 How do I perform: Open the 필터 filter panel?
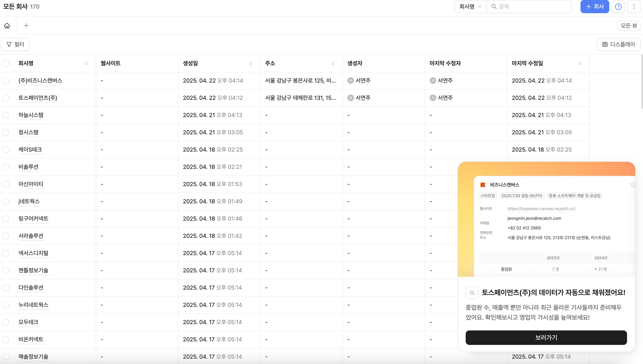pos(15,44)
